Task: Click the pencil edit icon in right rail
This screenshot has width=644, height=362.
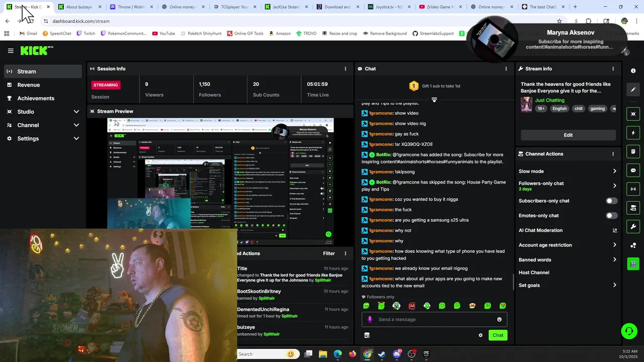Action: [633, 89]
